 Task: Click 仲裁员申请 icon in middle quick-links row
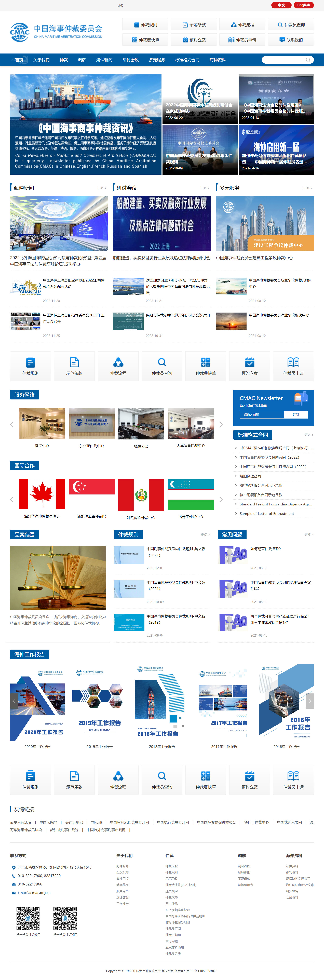294,366
